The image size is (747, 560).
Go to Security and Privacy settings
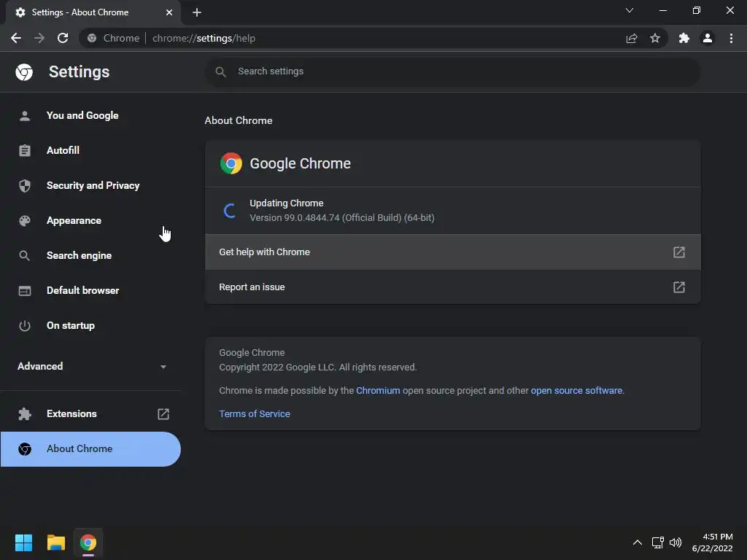[90, 186]
